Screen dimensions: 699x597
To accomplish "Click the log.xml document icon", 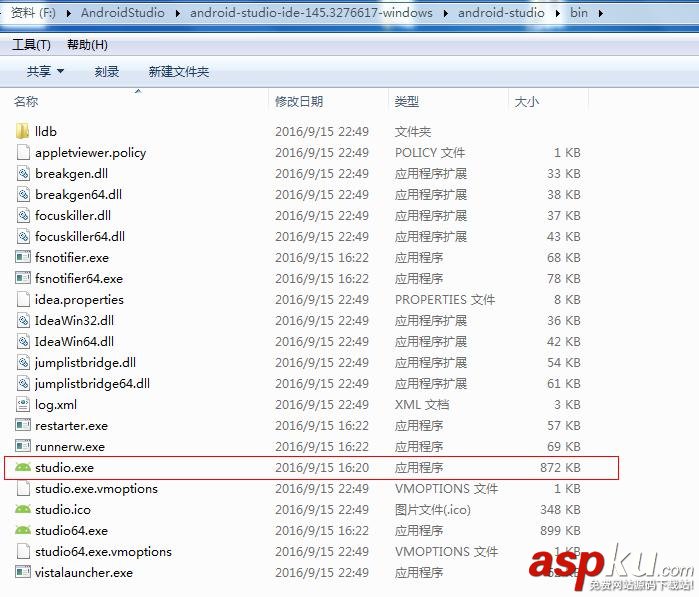I will pyautogui.click(x=23, y=404).
